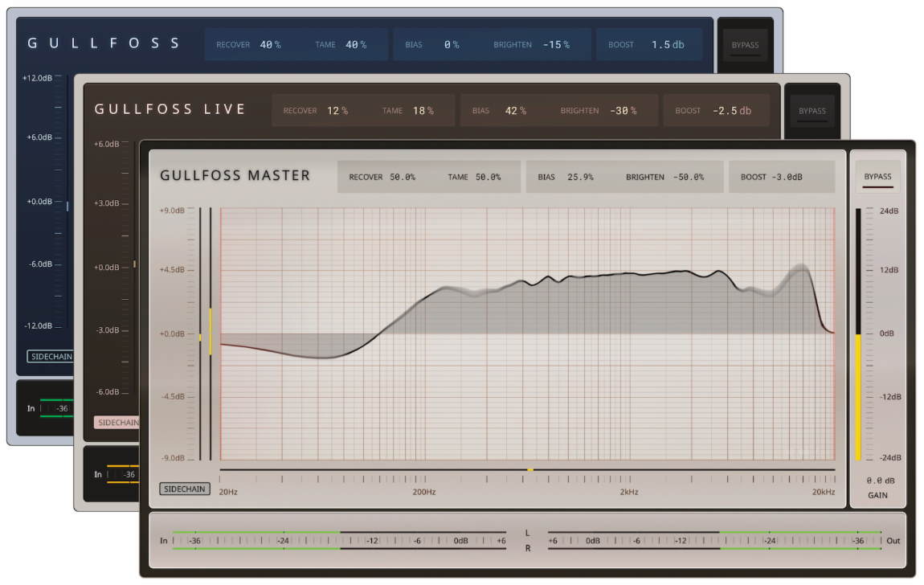
Task: Enable SIDECHAIN in Gullfoss Master
Action: click(x=184, y=489)
